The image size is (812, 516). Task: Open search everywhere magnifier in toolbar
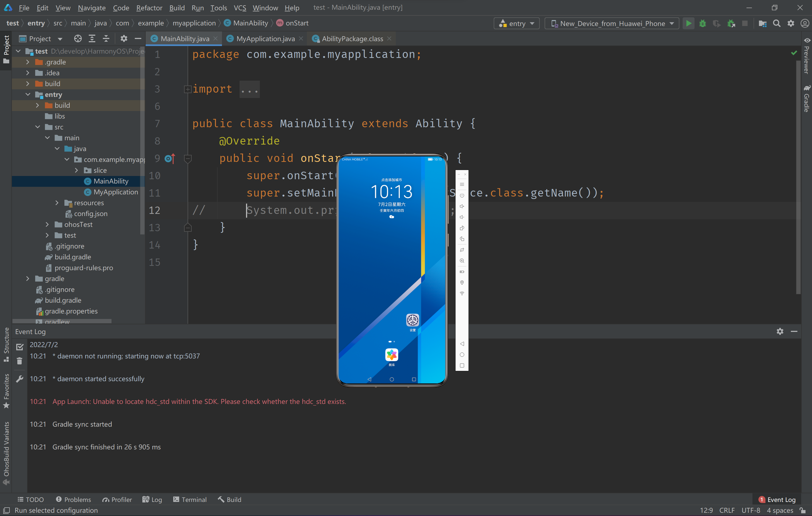tap(777, 23)
